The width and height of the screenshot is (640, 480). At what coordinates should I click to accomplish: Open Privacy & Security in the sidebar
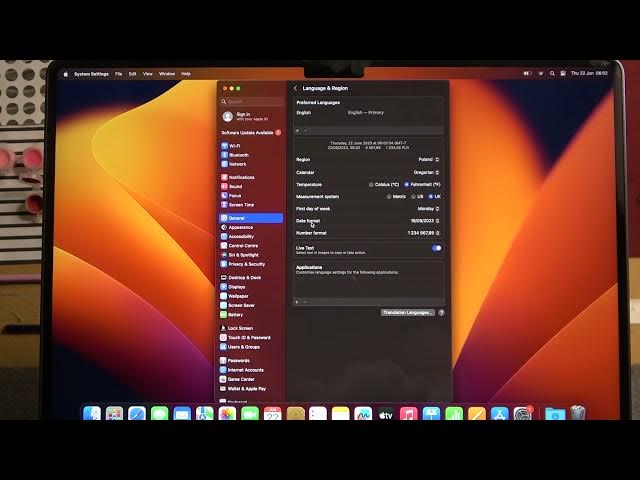click(243, 264)
